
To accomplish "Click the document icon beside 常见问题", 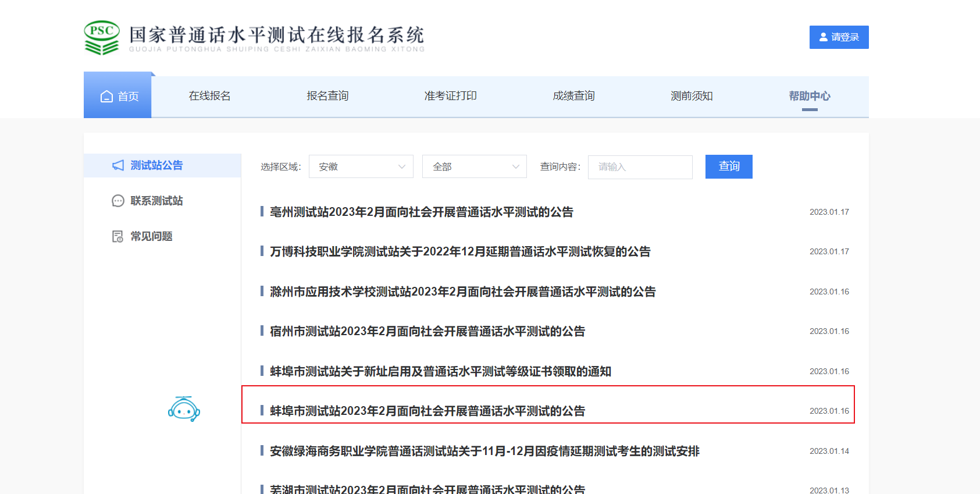I will click(118, 236).
